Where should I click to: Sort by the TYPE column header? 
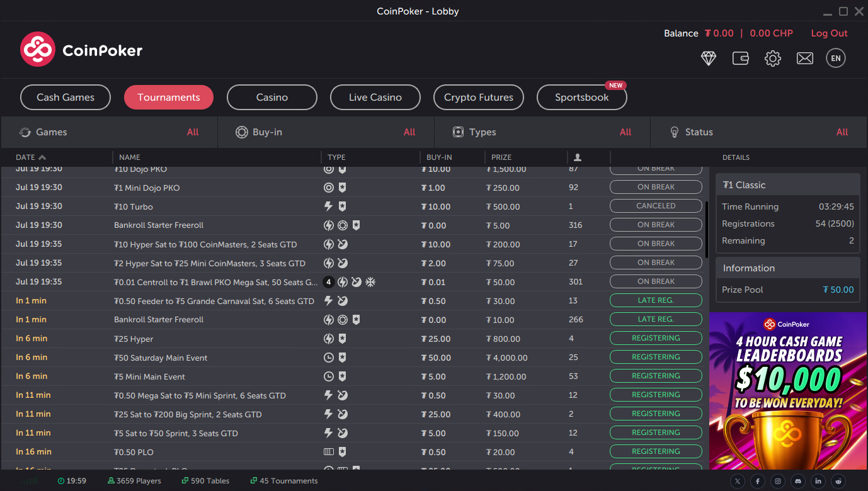336,157
